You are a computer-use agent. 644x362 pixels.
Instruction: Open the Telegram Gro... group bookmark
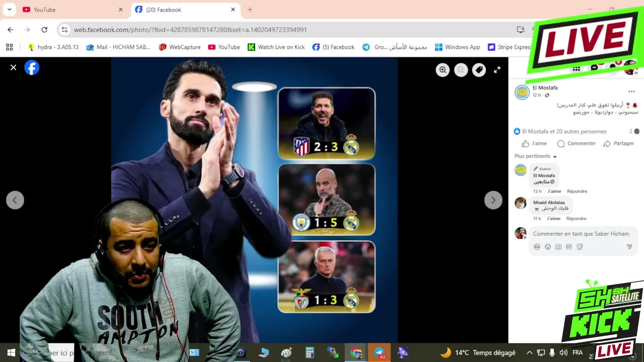click(x=395, y=47)
